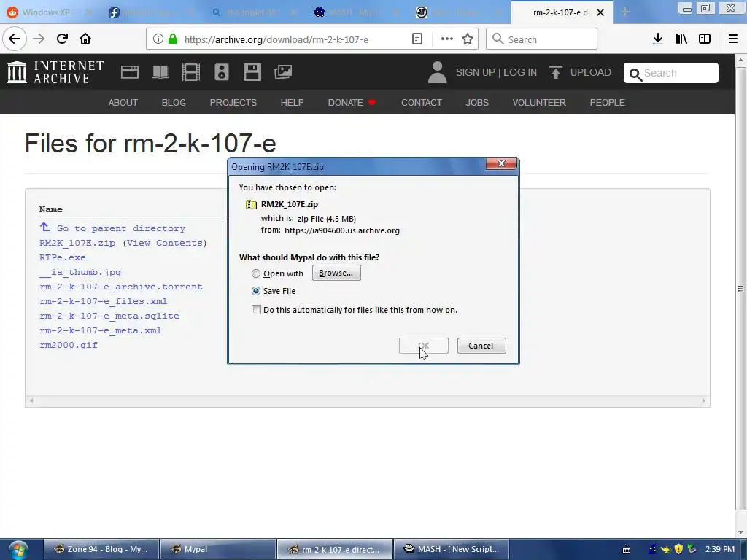Click the browser address bar URL
This screenshot has width=747, height=560.
click(x=276, y=39)
